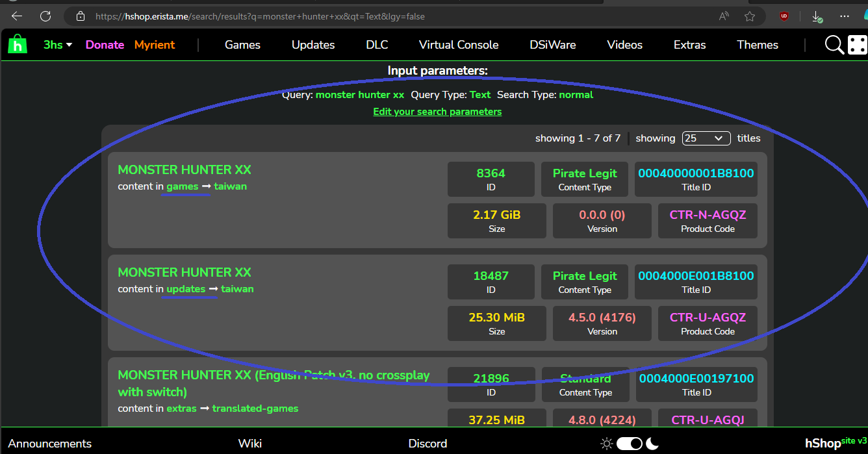Reload the page with the refresh icon

(x=45, y=16)
